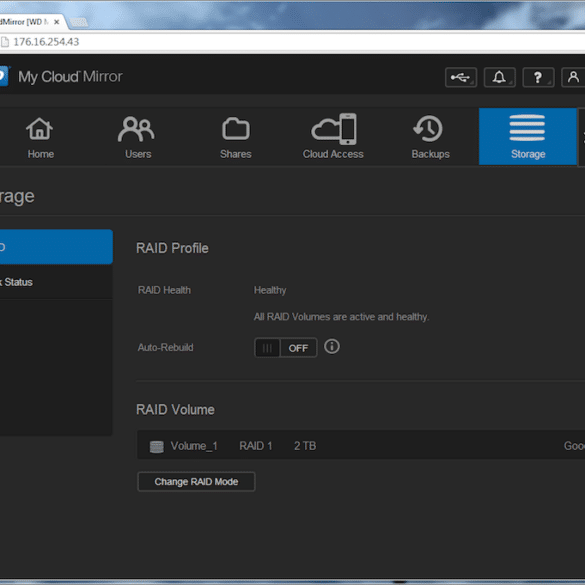This screenshot has width=585, height=585.
Task: Close the WD My Cloud Mirror browser tab
Action: point(57,22)
